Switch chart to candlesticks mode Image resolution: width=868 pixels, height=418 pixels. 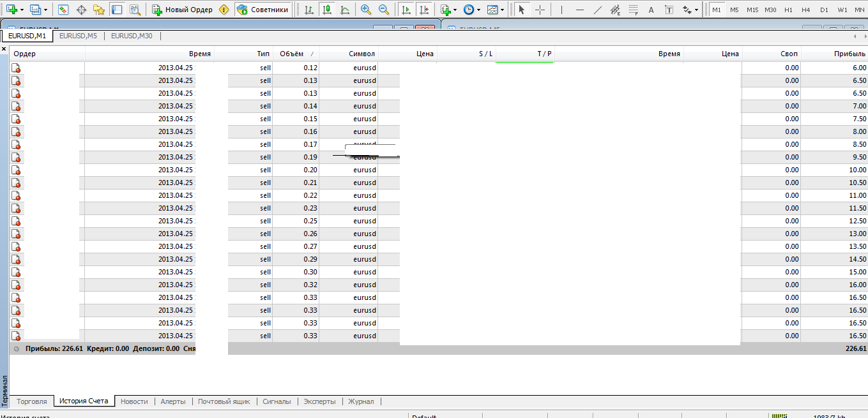(327, 10)
